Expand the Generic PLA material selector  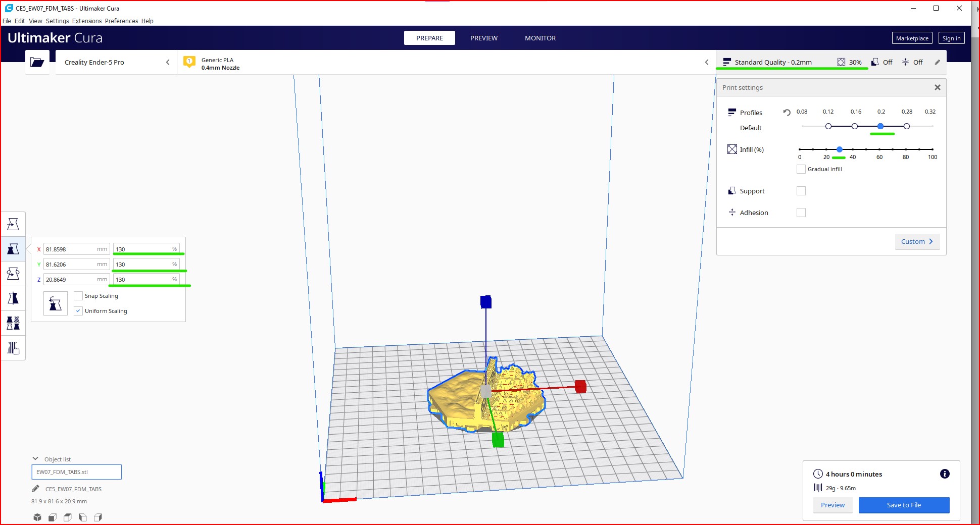[447, 62]
